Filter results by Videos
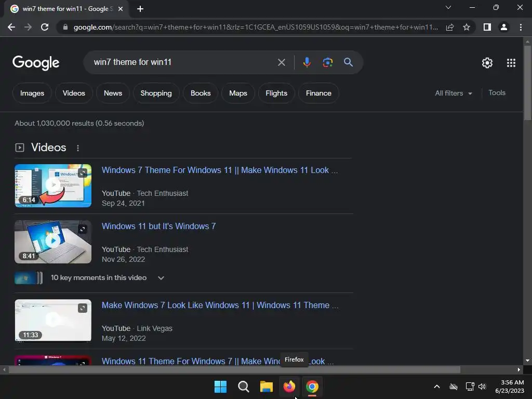The height and width of the screenshot is (399, 532). [x=74, y=94]
